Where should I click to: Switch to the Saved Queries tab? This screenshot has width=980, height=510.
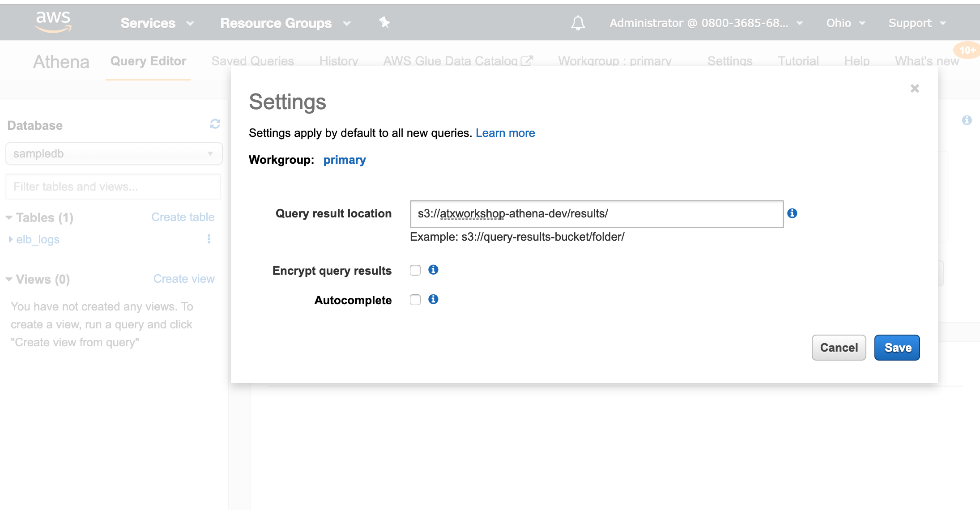pyautogui.click(x=252, y=61)
